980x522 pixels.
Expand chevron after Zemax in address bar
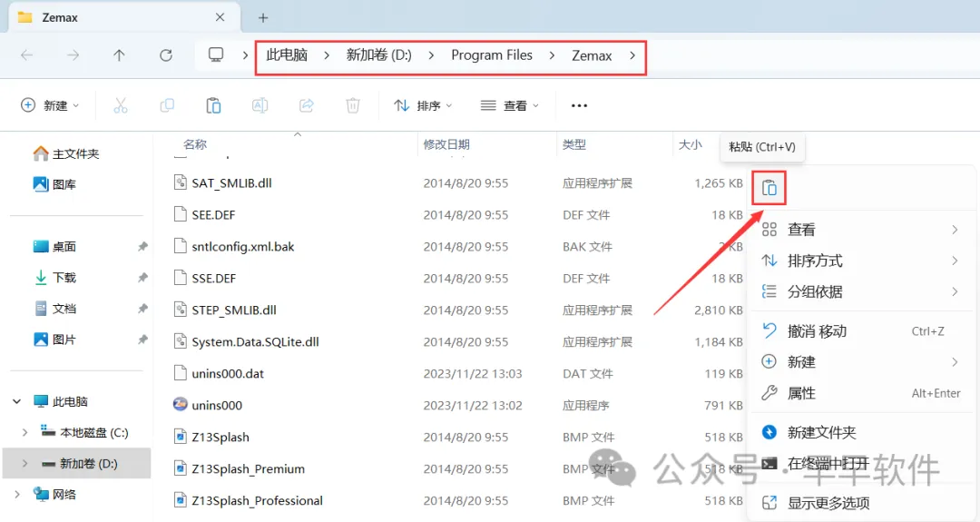coord(632,55)
